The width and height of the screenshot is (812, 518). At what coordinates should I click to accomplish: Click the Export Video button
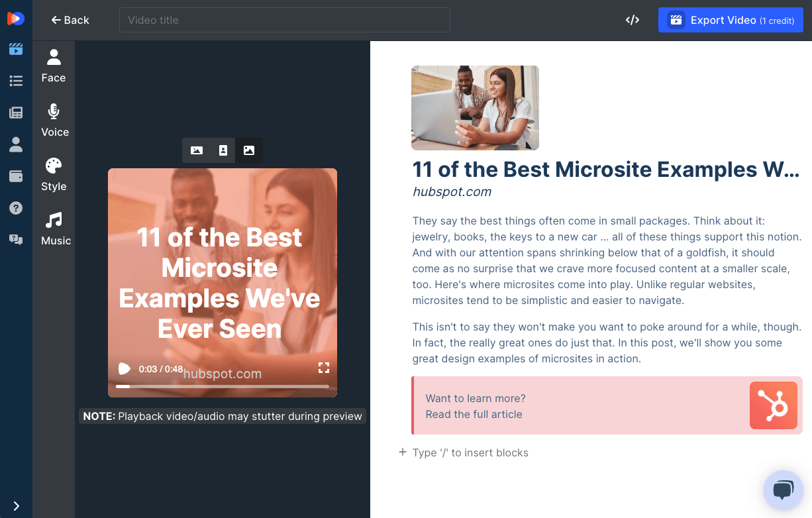pyautogui.click(x=731, y=20)
